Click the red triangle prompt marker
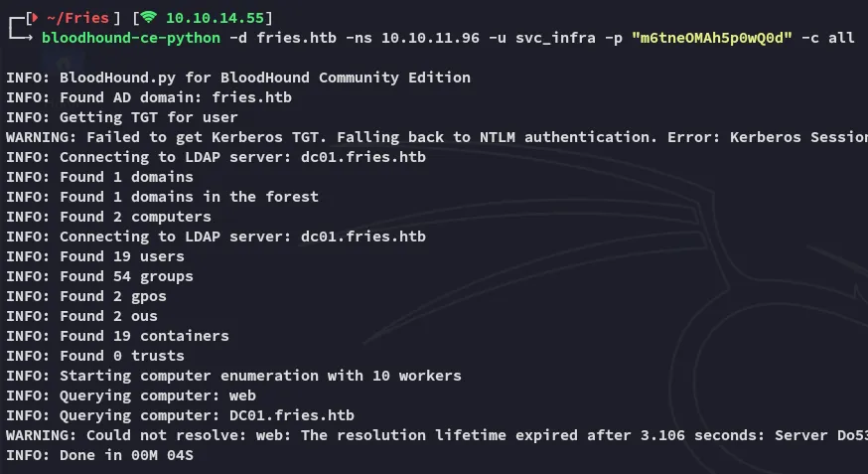Viewport: 868px width, 474px height. coord(33,18)
